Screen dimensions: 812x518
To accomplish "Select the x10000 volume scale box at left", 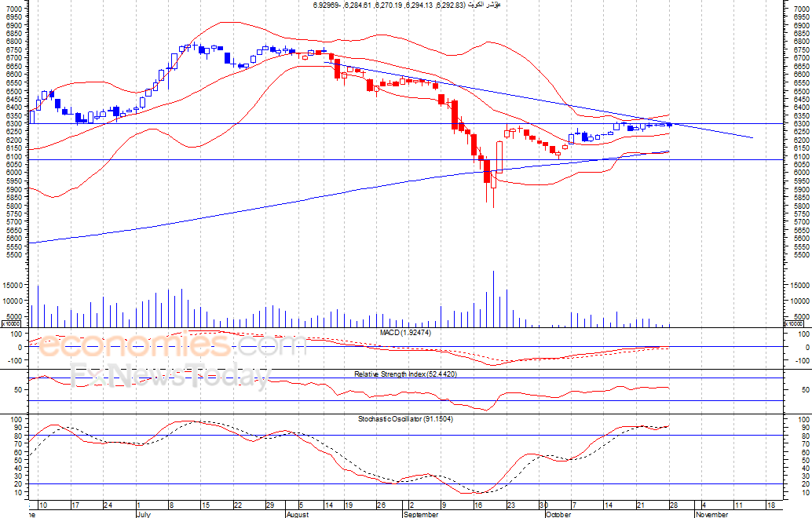I will pyautogui.click(x=12, y=324).
